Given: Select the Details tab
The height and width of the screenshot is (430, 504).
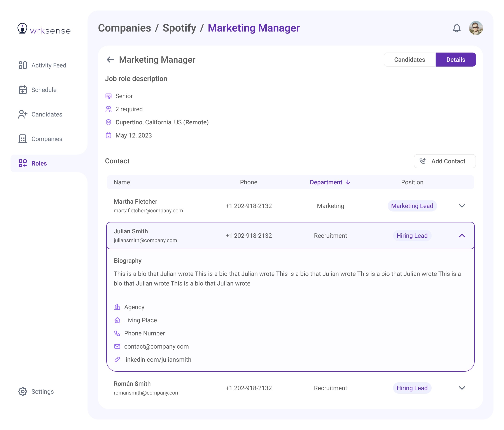Looking at the screenshot, I should pos(455,60).
